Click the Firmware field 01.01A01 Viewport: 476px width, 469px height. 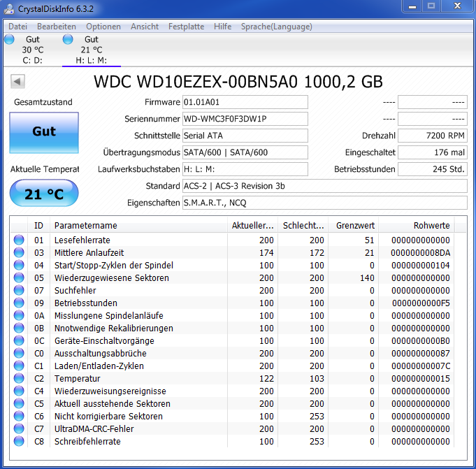click(x=245, y=102)
